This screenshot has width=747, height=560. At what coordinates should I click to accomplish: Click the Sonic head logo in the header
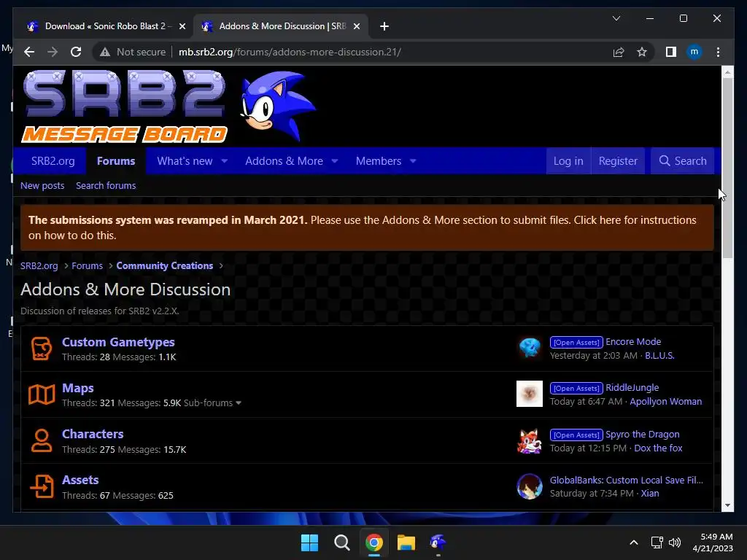coord(277,106)
